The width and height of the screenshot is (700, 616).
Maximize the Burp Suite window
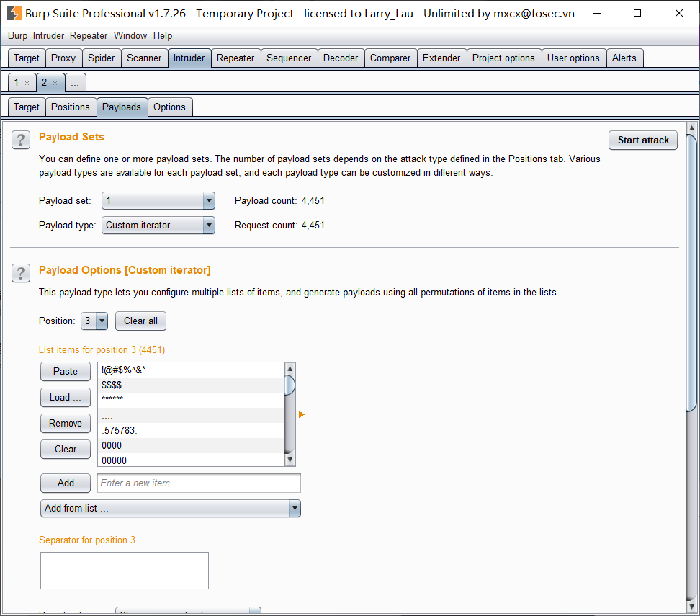[x=637, y=14]
